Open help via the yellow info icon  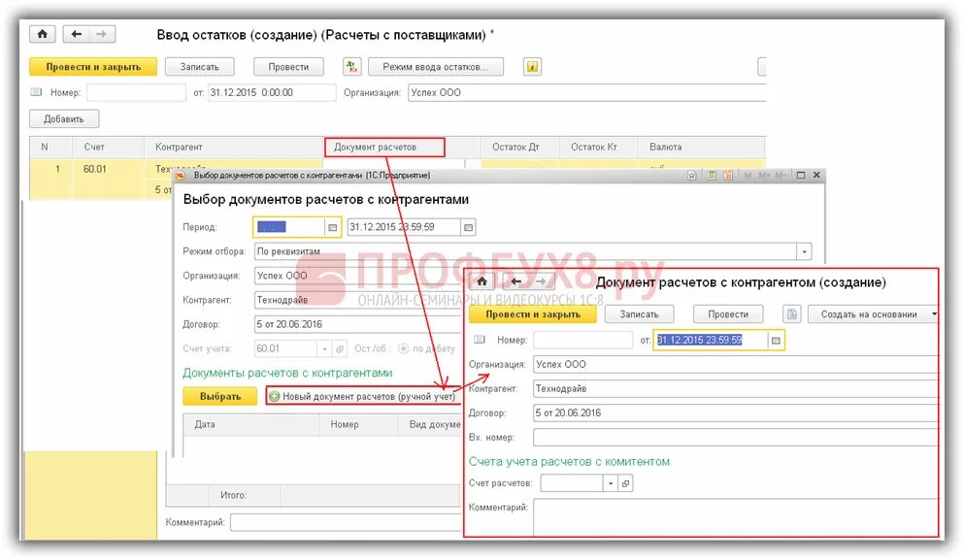pos(531,66)
